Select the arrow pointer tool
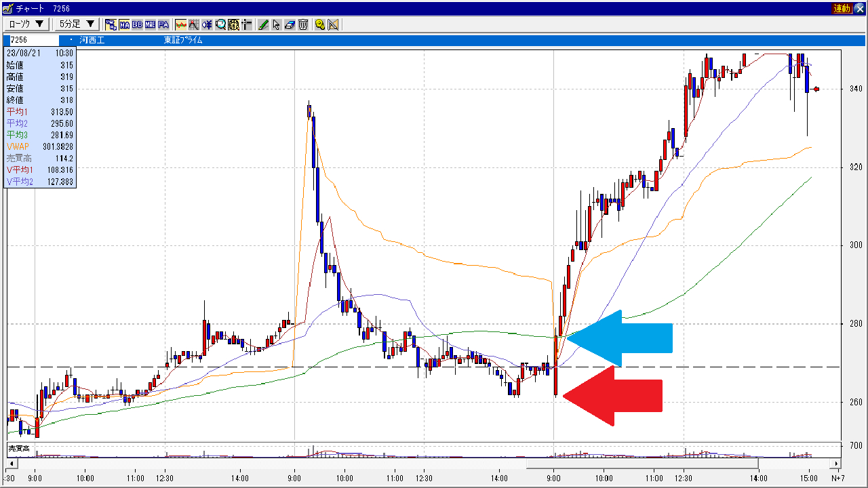The height and width of the screenshot is (488, 868). point(276,24)
